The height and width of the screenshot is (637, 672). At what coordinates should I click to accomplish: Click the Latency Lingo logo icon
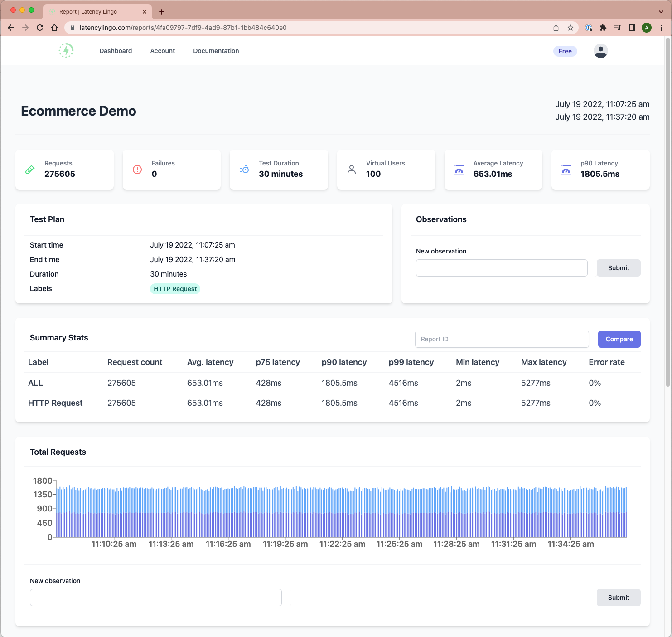pyautogui.click(x=66, y=50)
